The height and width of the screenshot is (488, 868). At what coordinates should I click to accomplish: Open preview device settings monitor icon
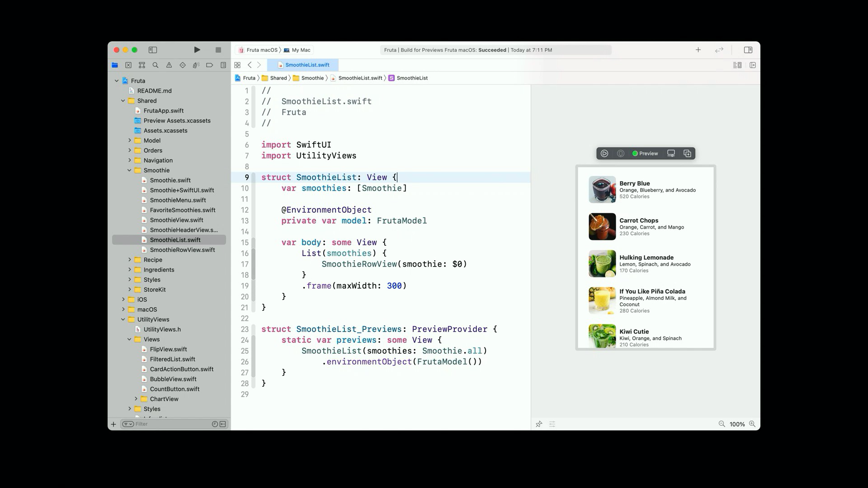tap(671, 154)
